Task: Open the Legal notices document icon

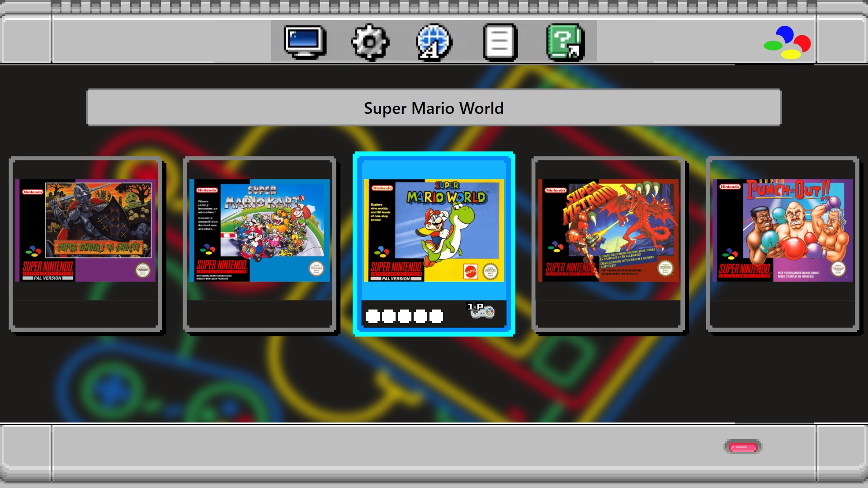Action: coord(500,42)
